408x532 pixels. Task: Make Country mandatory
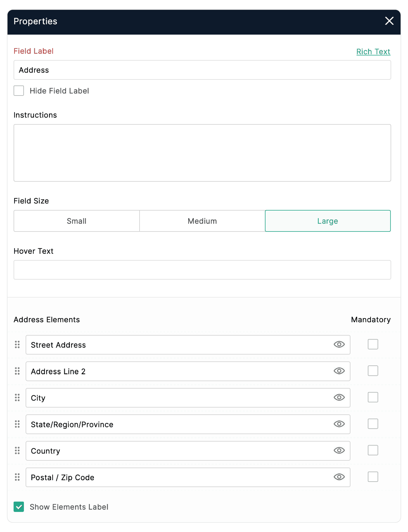tap(373, 450)
